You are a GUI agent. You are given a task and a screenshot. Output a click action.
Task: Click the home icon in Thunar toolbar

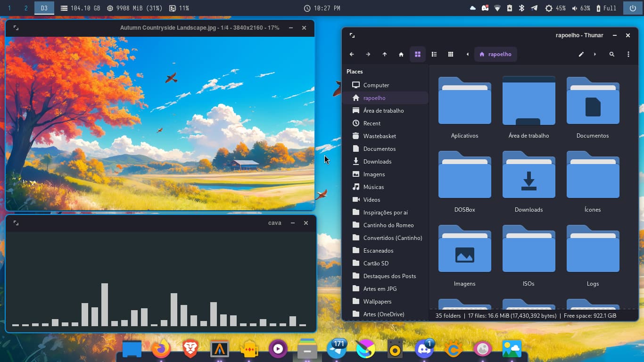[401, 54]
